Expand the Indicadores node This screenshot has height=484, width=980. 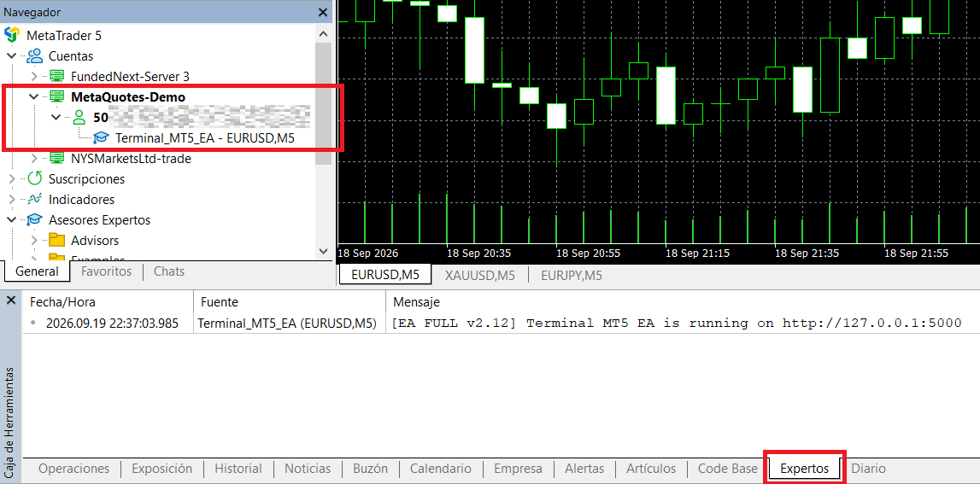click(x=12, y=199)
